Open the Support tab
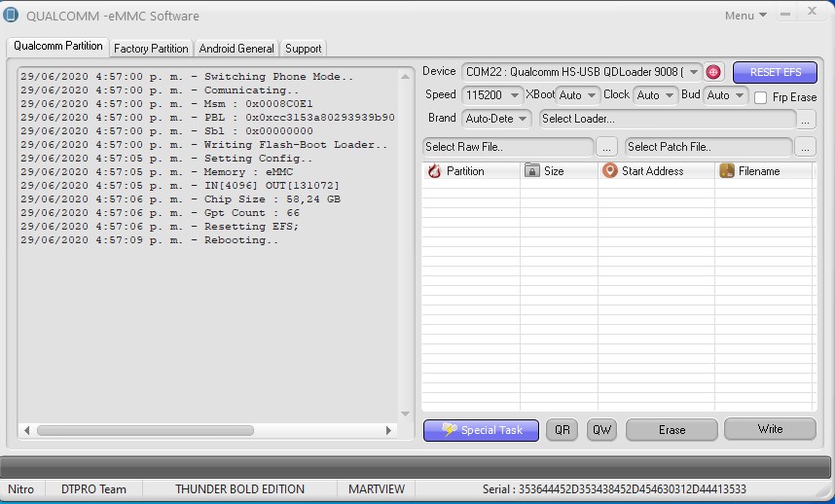 303,49
